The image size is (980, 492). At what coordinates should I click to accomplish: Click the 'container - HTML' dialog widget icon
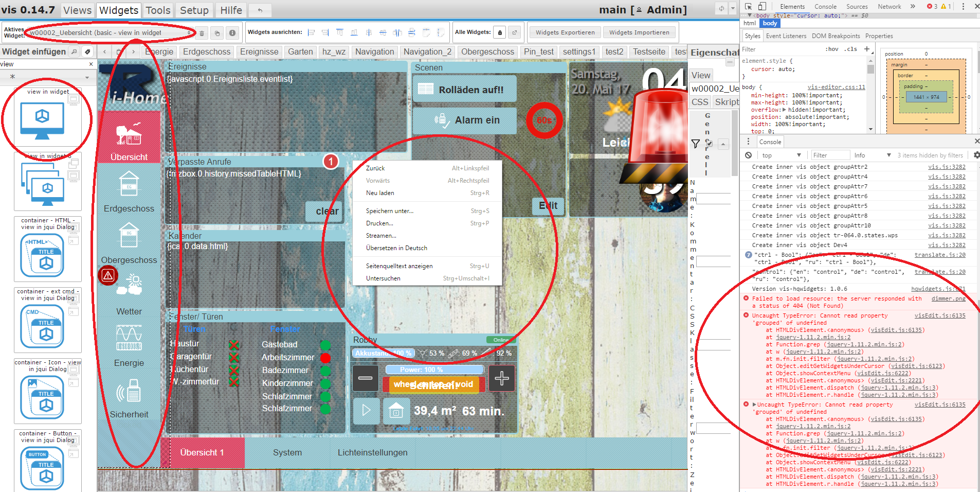click(x=42, y=255)
